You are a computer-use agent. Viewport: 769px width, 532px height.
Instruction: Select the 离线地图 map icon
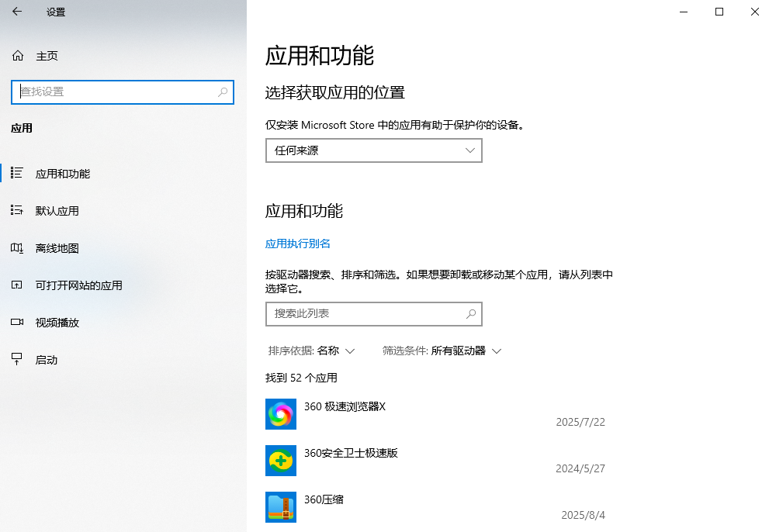coord(16,247)
